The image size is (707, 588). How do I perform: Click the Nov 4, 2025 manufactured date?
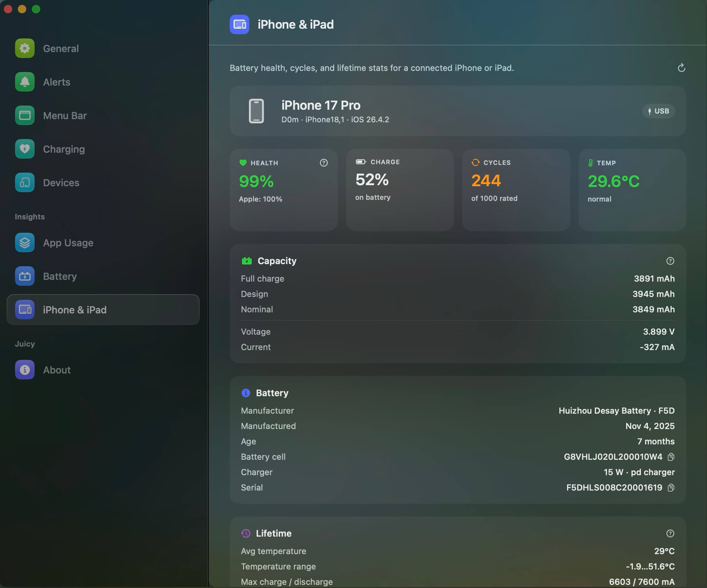pos(650,426)
